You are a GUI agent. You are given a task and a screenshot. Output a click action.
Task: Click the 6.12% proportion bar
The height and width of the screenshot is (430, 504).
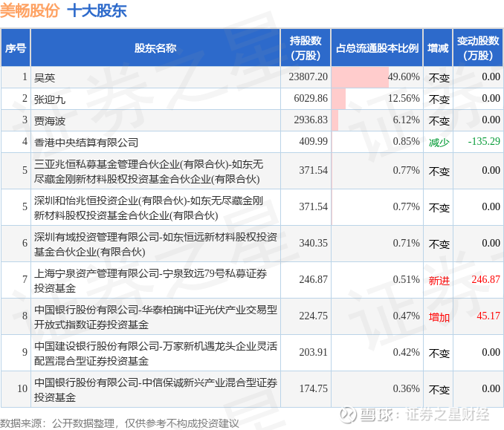pos(335,120)
